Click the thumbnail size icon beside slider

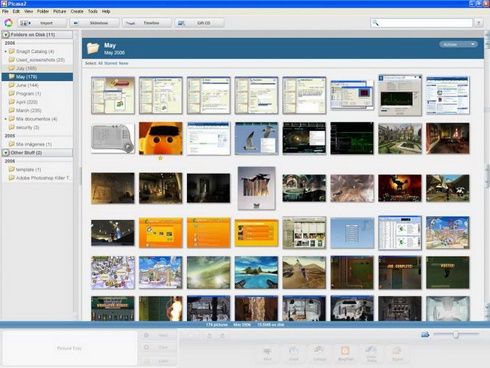pos(425,334)
